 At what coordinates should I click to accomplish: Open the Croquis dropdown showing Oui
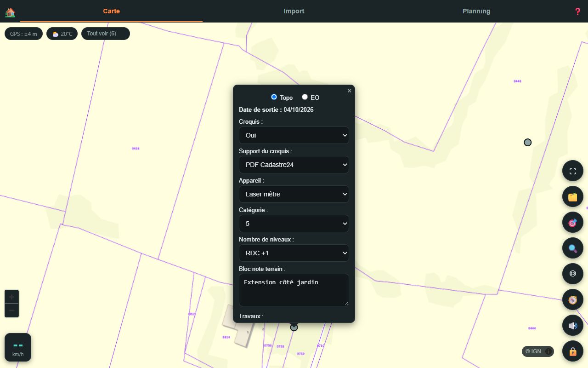click(x=294, y=135)
